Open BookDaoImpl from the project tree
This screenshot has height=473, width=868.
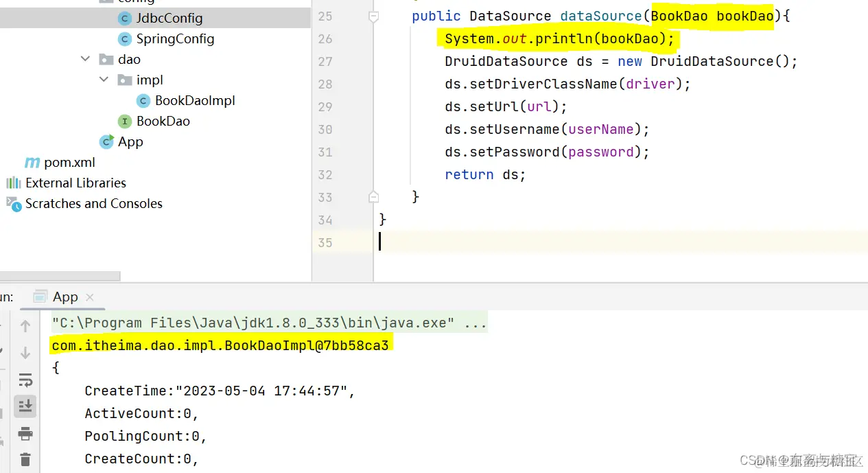tap(195, 101)
